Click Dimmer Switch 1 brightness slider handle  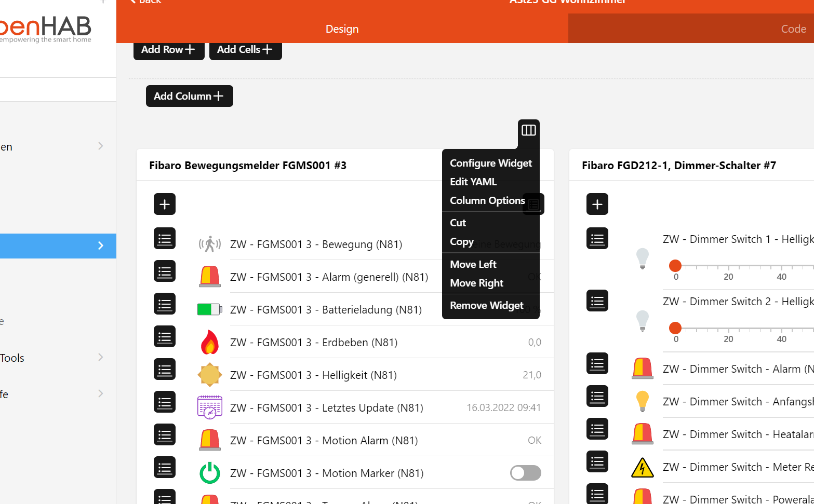coord(675,265)
